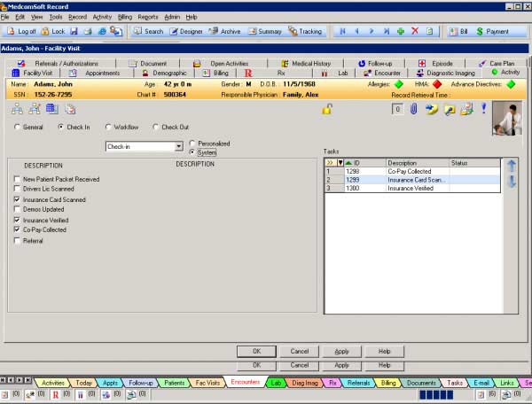The height and width of the screenshot is (404, 532).
Task: Click the counter box showing 0
Action: click(x=397, y=109)
